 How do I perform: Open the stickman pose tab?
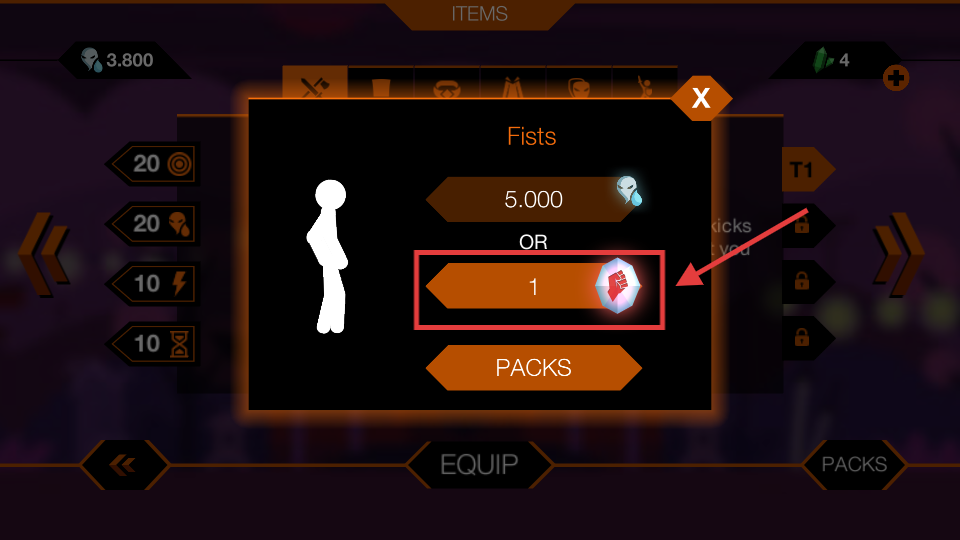(x=644, y=84)
